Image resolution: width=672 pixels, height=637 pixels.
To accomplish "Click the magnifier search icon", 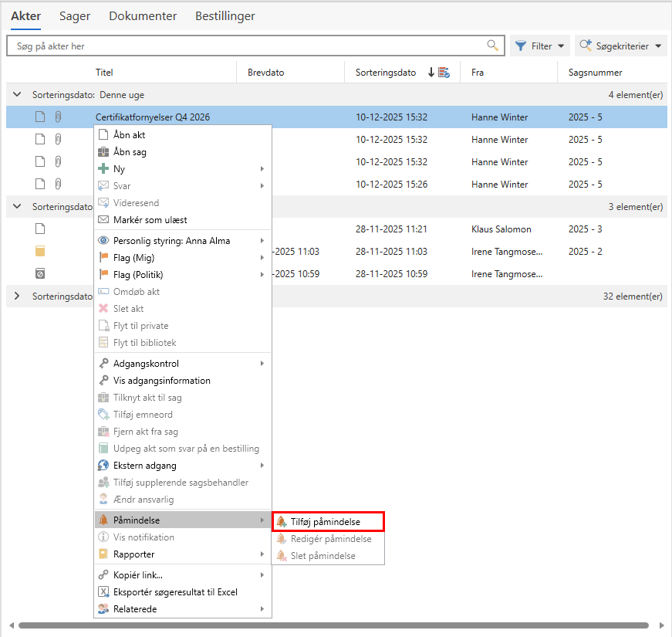I will pos(492,46).
